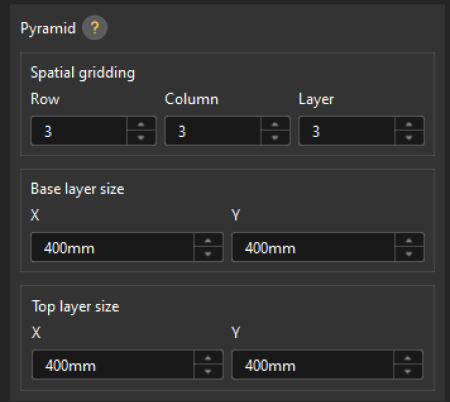Increase the Column count with up arrow

pos(275,124)
